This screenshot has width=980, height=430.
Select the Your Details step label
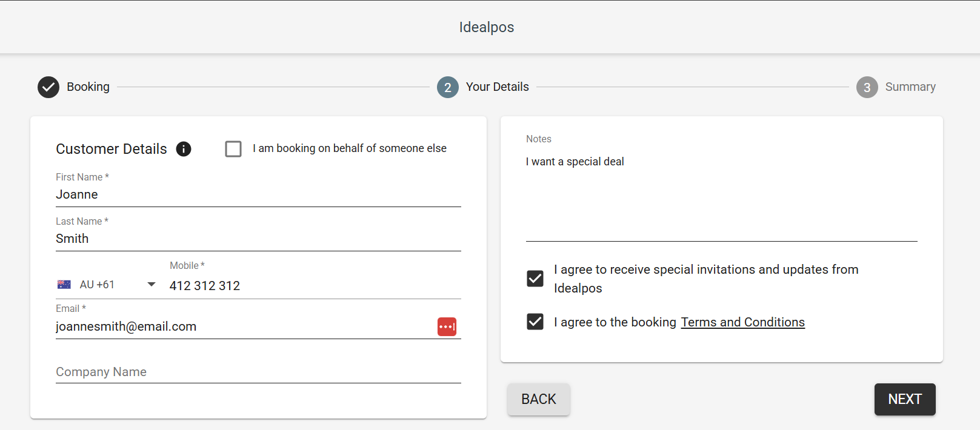[x=497, y=87]
